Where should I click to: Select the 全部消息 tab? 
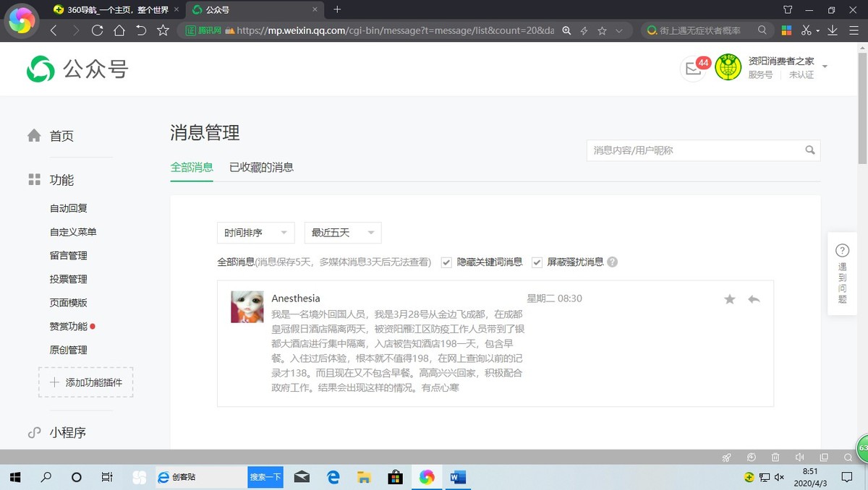pos(192,168)
